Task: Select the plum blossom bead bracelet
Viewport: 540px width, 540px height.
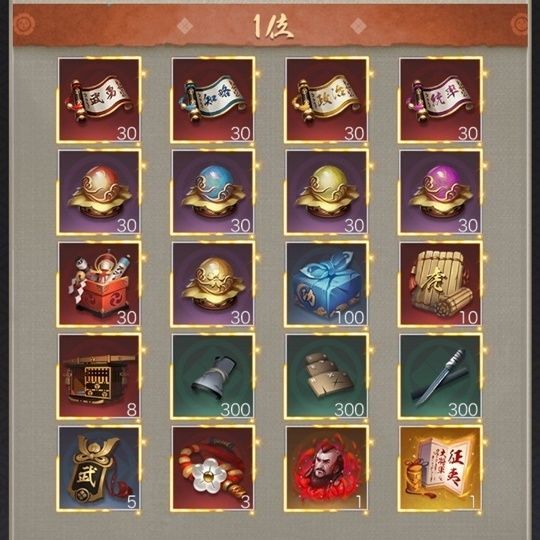Action: (x=213, y=468)
